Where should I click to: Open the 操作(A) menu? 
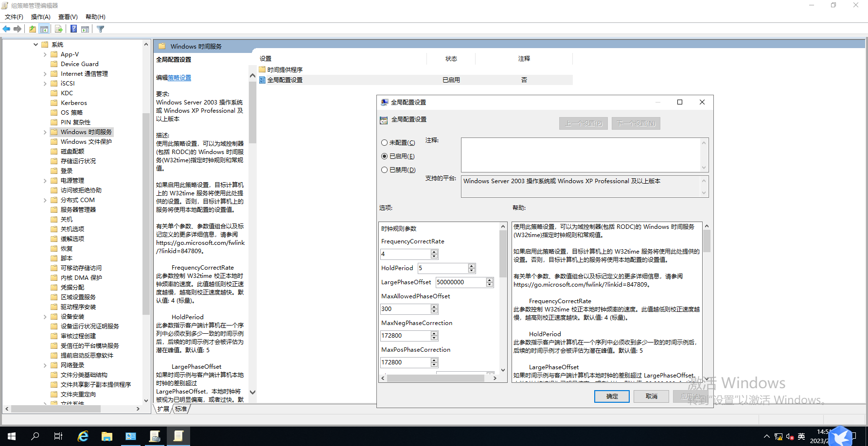coord(40,17)
